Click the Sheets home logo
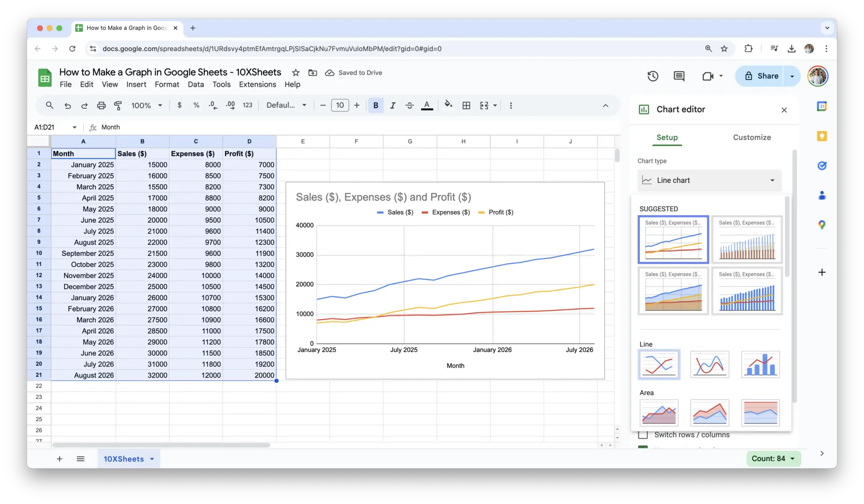Image resolution: width=864 pixels, height=504 pixels. point(45,77)
